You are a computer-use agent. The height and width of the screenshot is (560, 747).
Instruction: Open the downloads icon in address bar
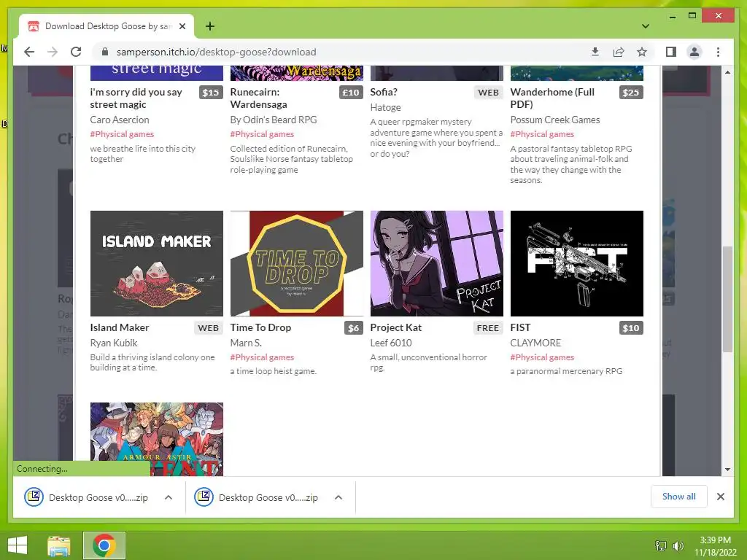(x=595, y=52)
